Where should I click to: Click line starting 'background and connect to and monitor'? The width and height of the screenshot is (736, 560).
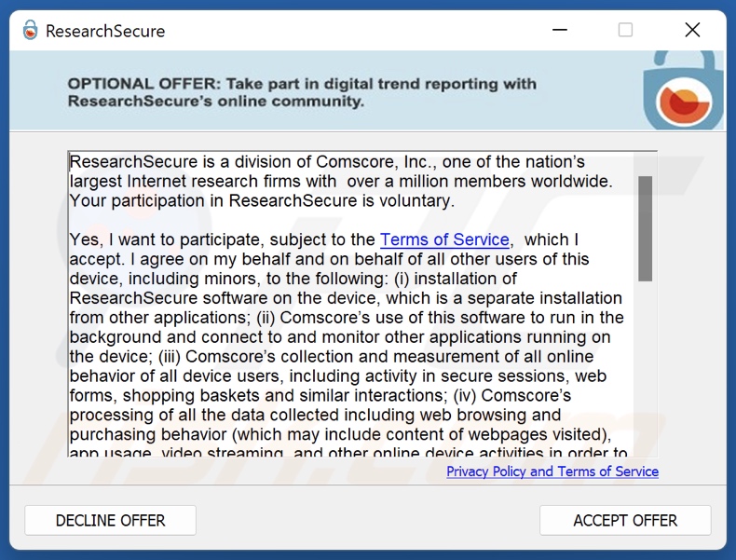(340, 337)
